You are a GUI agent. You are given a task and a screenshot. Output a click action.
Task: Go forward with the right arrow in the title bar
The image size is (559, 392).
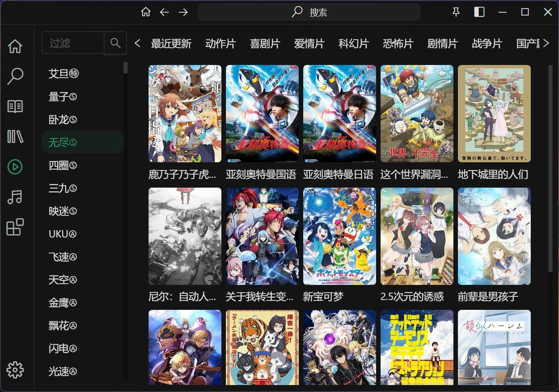(x=183, y=12)
